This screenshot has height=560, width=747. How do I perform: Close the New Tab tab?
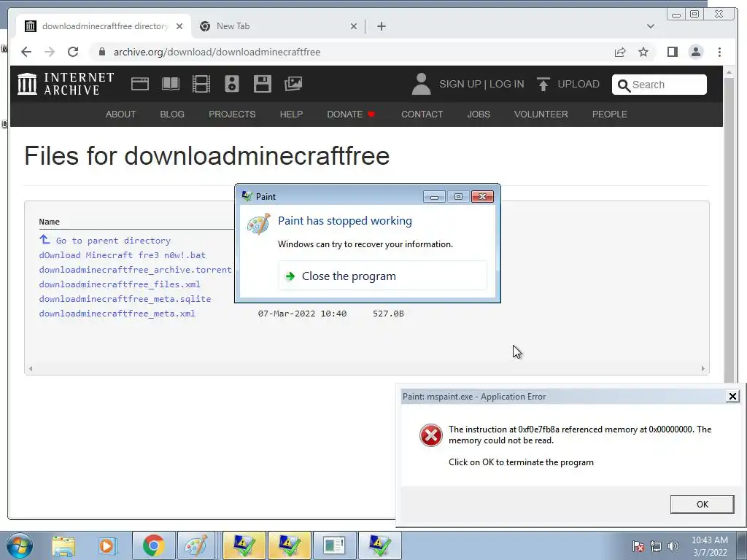[354, 26]
